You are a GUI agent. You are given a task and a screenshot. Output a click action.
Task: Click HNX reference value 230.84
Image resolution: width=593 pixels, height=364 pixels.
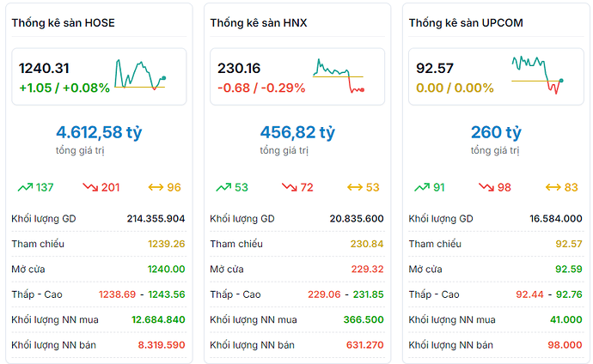tap(367, 244)
